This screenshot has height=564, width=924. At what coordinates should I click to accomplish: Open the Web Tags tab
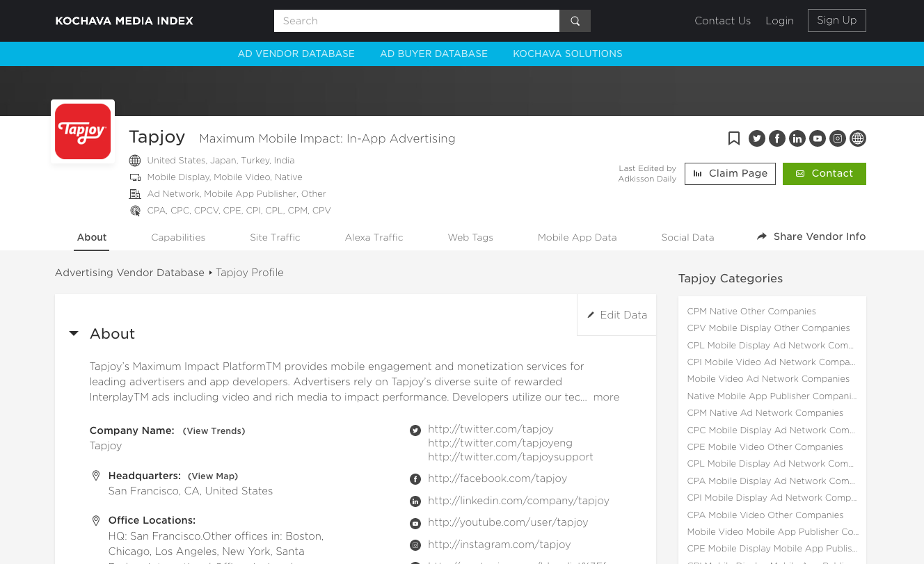[x=470, y=237]
